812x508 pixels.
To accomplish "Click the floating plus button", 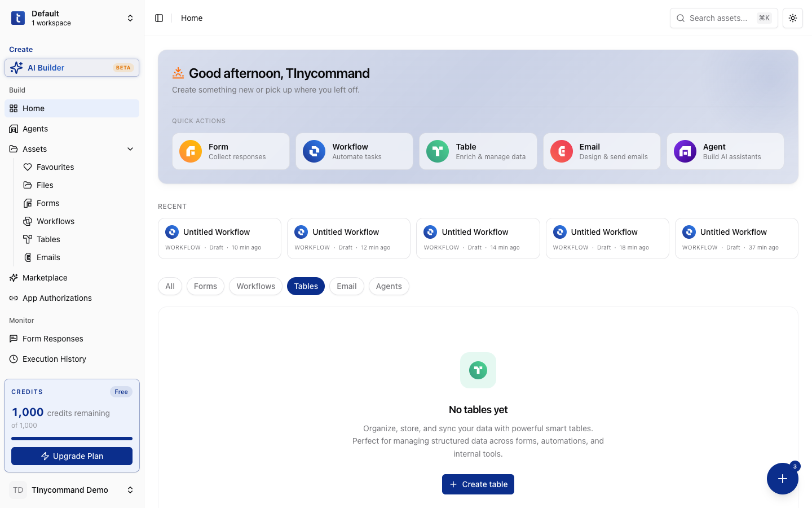I will point(783,479).
